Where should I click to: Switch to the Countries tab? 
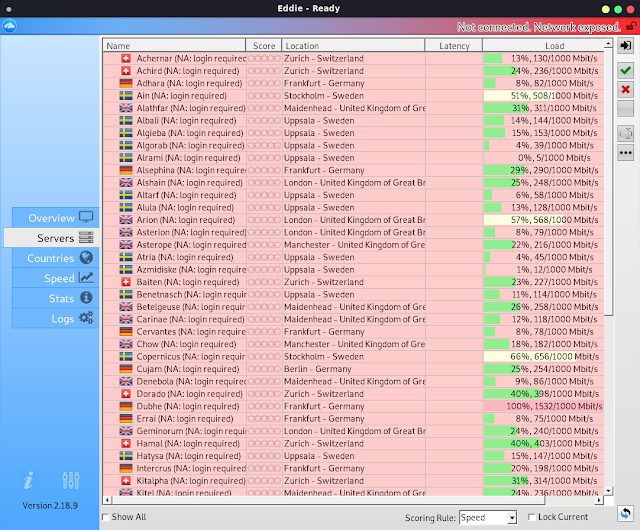[56, 258]
